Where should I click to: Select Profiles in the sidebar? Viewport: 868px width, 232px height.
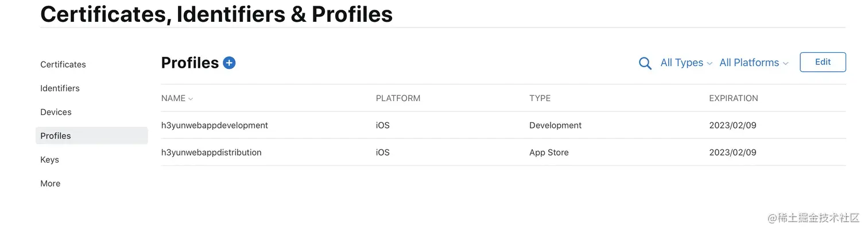tap(56, 136)
